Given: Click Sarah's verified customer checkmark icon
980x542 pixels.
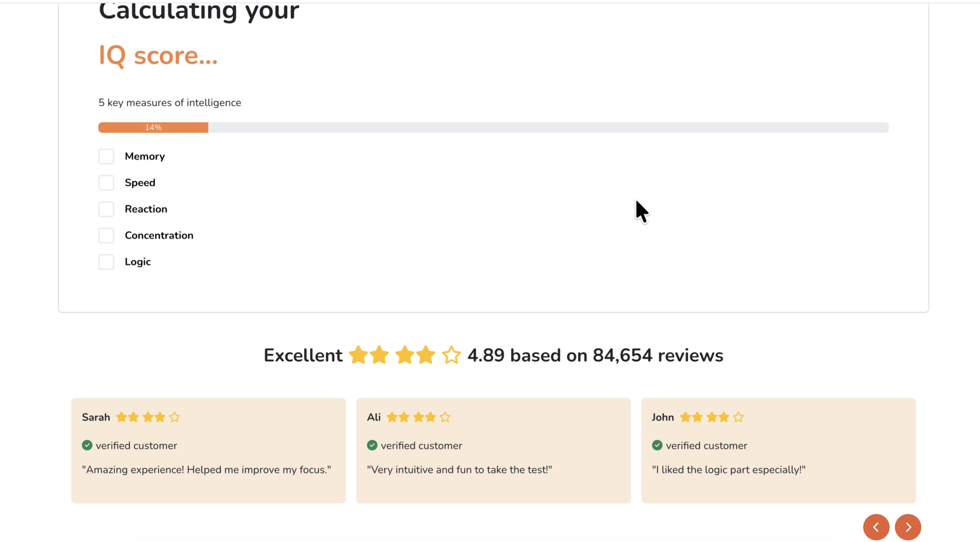Looking at the screenshot, I should [x=87, y=445].
